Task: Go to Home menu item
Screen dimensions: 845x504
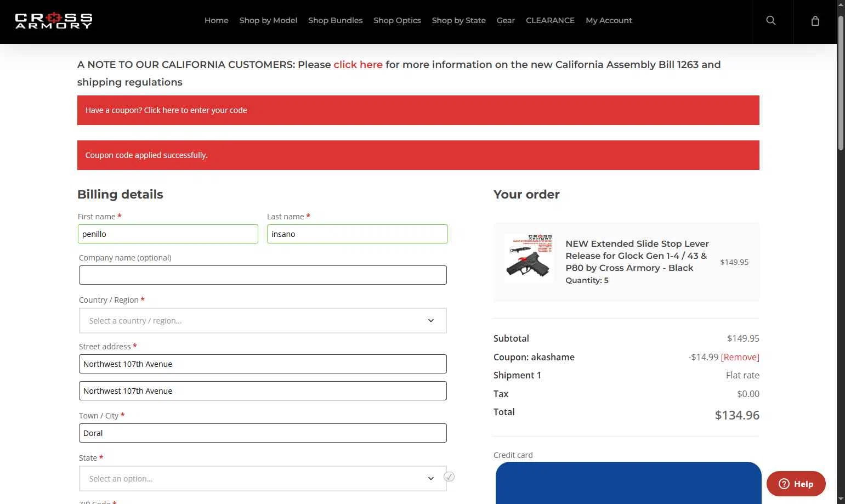Action: tap(217, 20)
